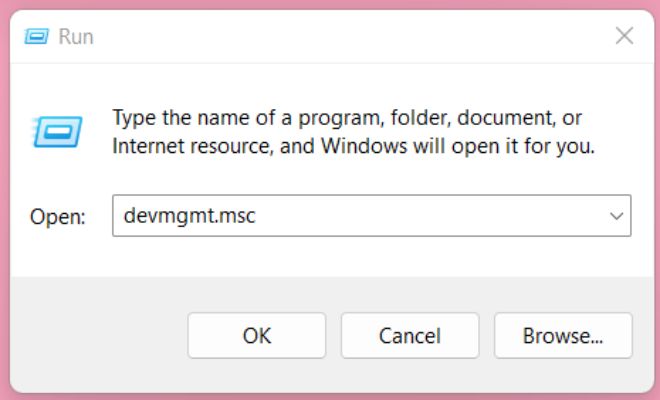Screen dimensions: 660x400
Task: Click the "Open:" label
Action: pyautogui.click(x=58, y=217)
